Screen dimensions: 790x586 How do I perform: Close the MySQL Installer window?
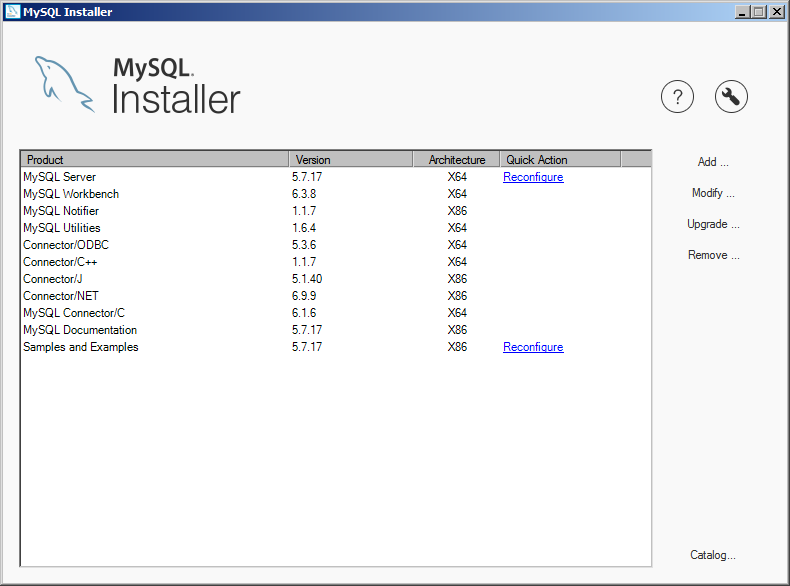pos(776,12)
